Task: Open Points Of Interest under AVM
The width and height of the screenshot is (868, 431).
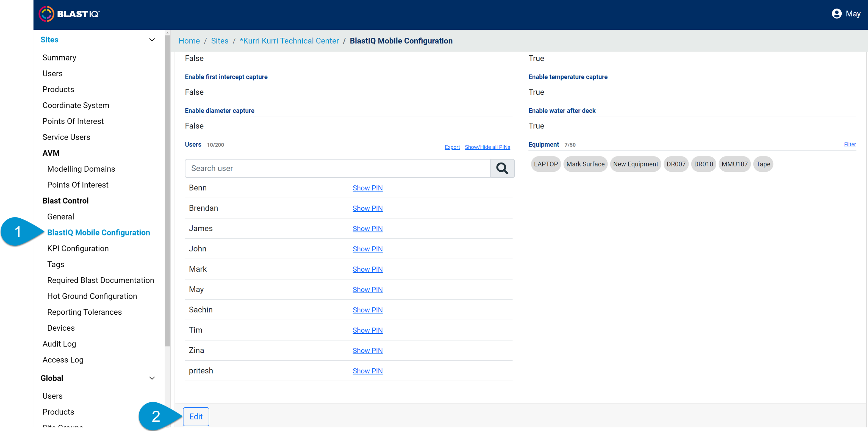Action: click(x=78, y=185)
